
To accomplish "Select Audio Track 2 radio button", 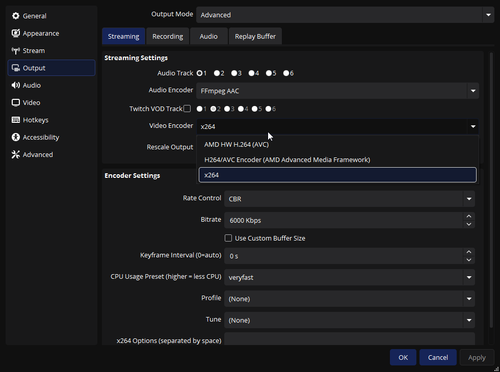I will (x=217, y=73).
